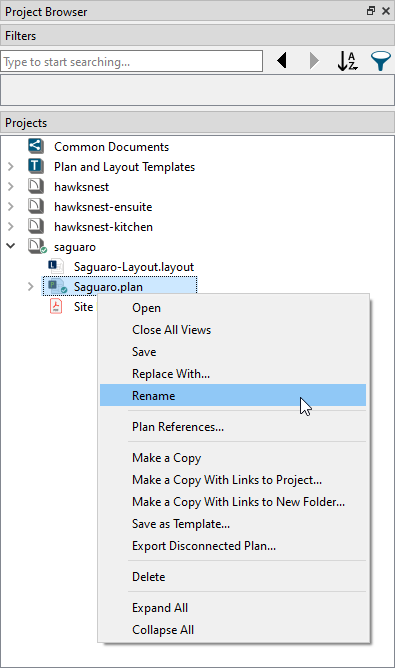Choose Replace With... menu entry

(x=233, y=374)
